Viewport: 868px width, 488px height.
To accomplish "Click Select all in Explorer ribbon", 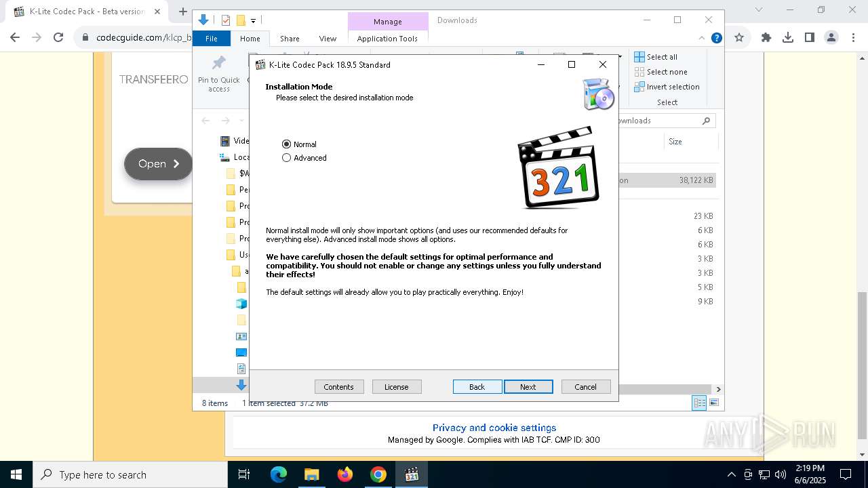I will pos(656,57).
